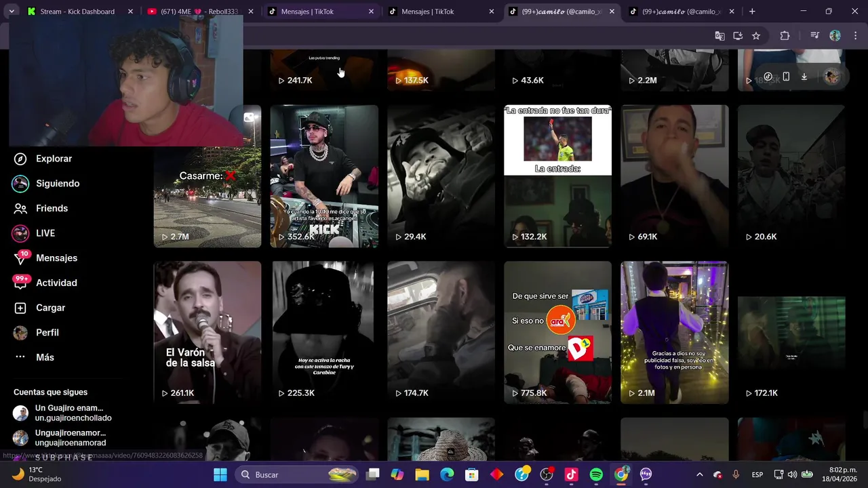The width and height of the screenshot is (868, 488).
Task: Open the Más options menu
Action: [35, 357]
